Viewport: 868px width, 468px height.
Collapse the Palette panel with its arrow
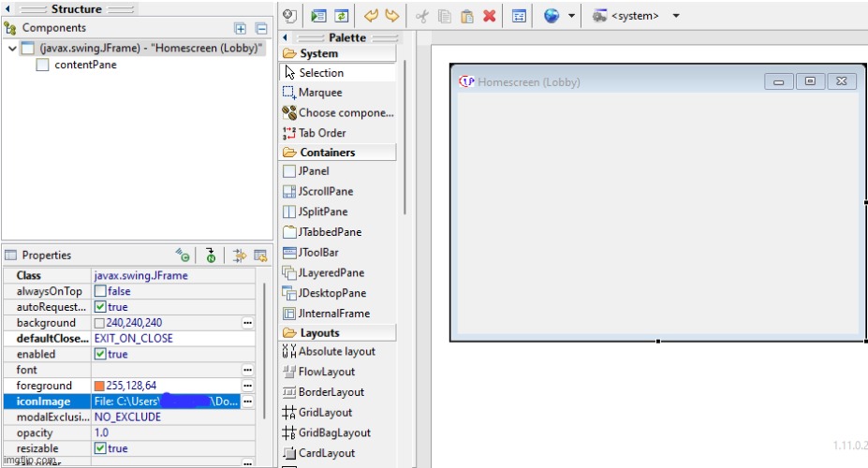[x=285, y=37]
